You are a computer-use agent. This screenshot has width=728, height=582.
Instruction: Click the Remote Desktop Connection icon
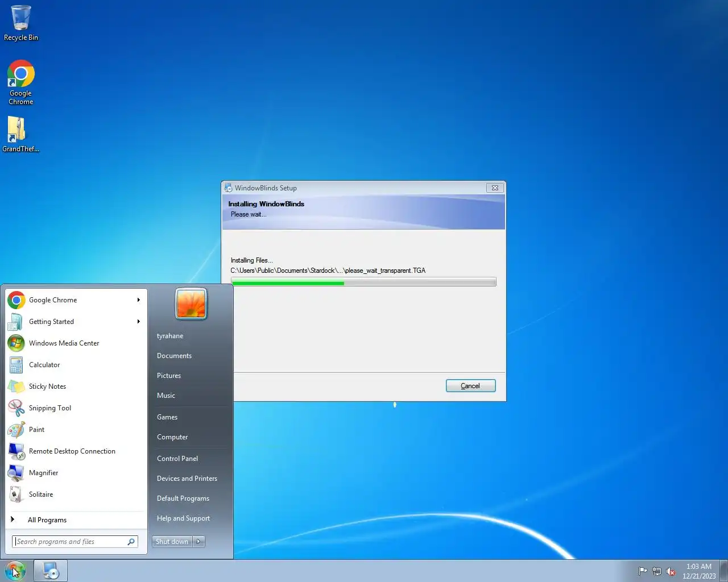pos(16,451)
